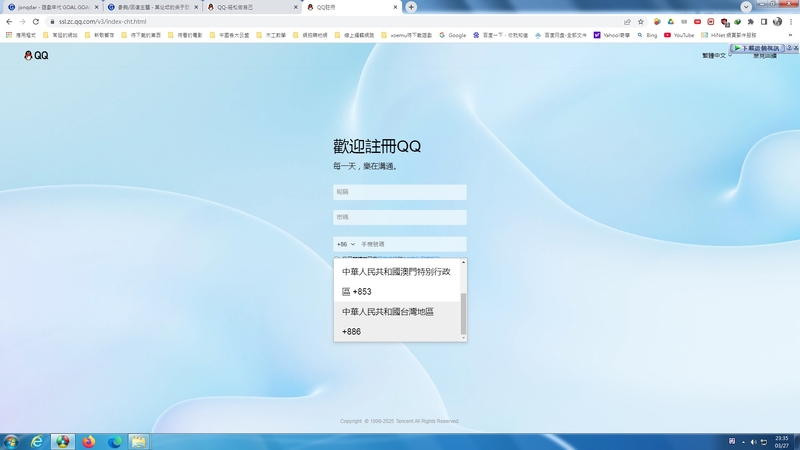800x450 pixels.
Task: Open the 繁體中文 language dropdown
Action: tap(717, 56)
